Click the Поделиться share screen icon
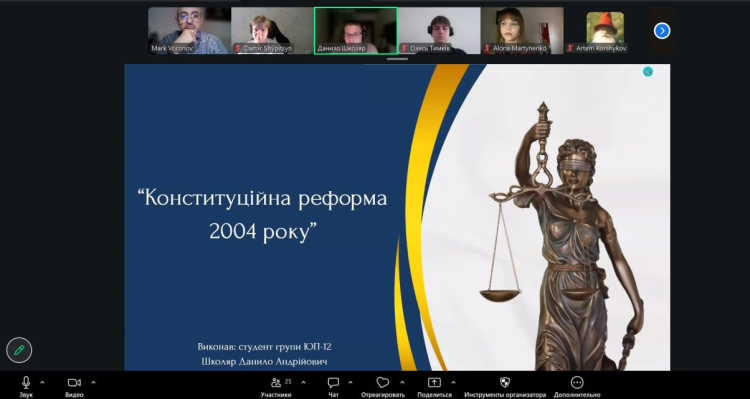This screenshot has width=750, height=399. [x=434, y=382]
